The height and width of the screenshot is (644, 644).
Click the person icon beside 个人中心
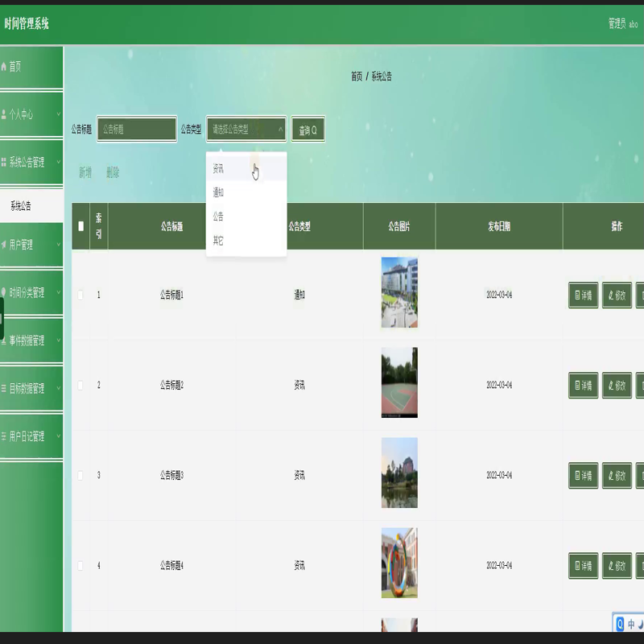[x=4, y=114]
